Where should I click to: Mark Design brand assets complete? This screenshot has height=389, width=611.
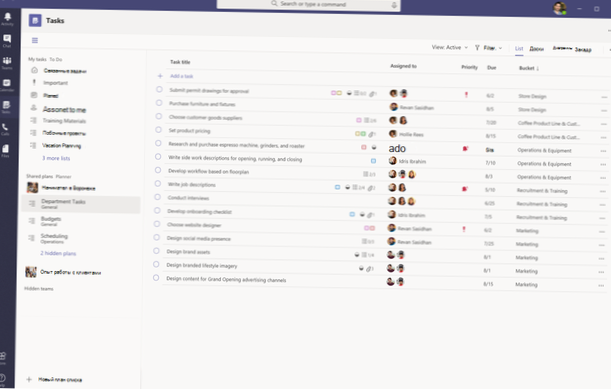click(156, 251)
